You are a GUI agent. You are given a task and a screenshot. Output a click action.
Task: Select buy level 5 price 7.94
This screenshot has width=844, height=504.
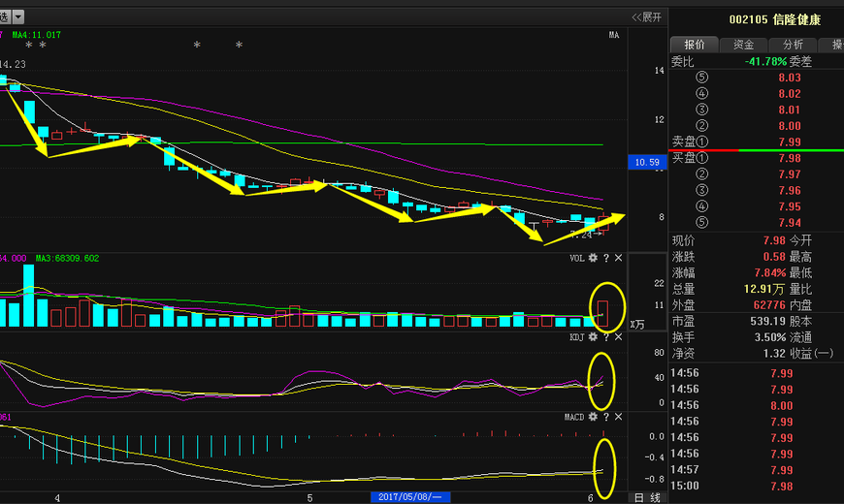point(790,223)
